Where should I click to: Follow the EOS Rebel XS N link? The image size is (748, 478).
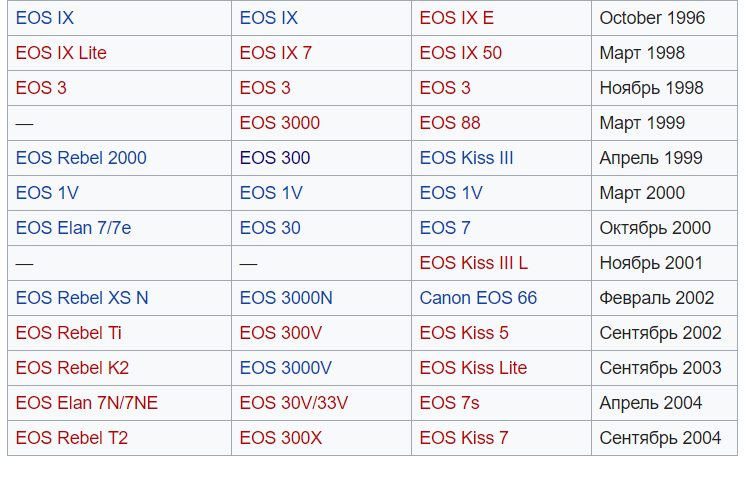click(x=82, y=298)
